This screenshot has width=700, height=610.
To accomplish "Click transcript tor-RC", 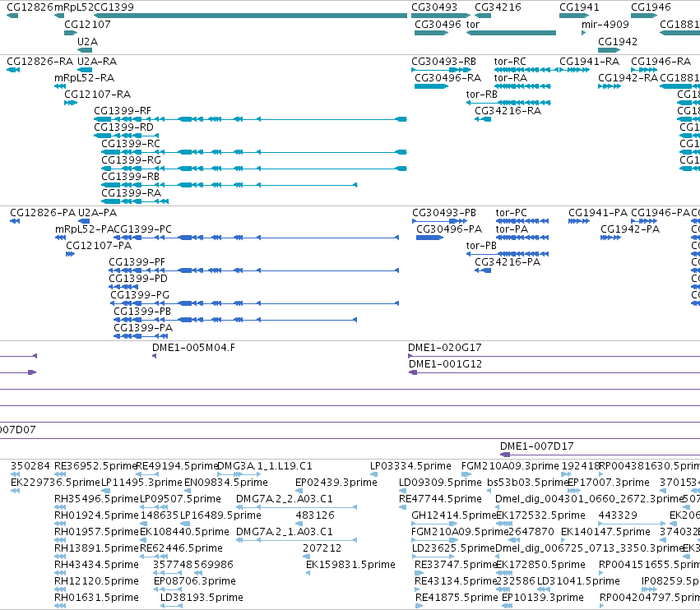I will coord(526,70).
